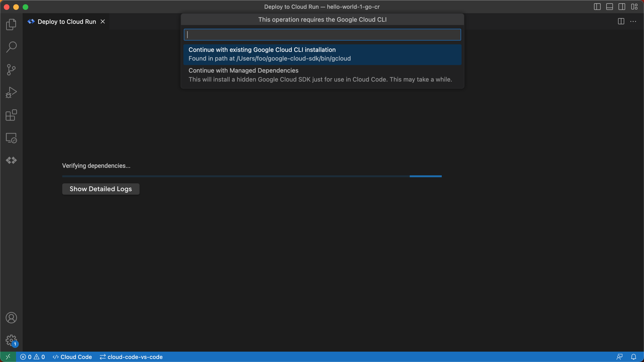Open the Extensions view
The width and height of the screenshot is (644, 362).
(x=11, y=115)
